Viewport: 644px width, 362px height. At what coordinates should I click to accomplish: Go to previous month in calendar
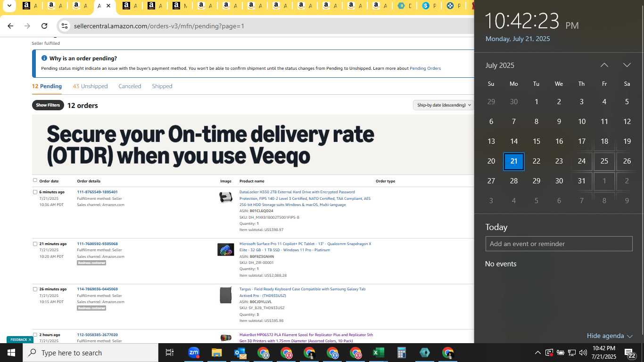[x=604, y=65]
